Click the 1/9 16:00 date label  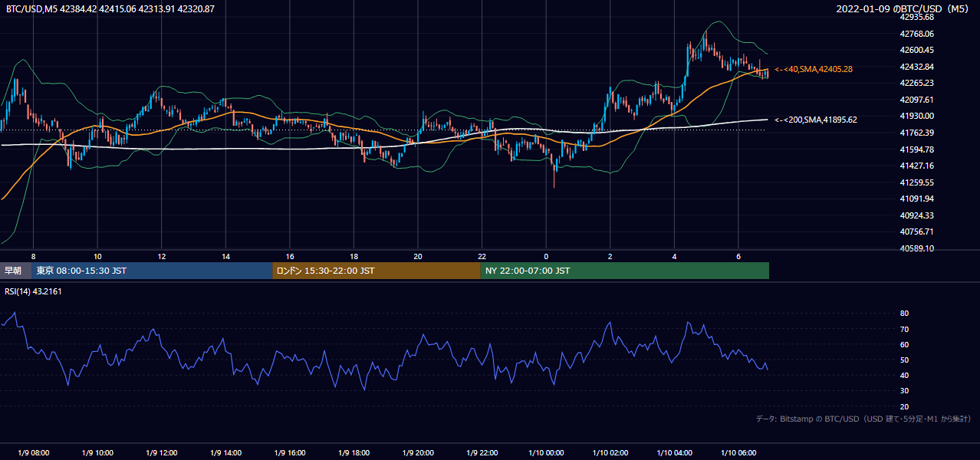pos(290,453)
